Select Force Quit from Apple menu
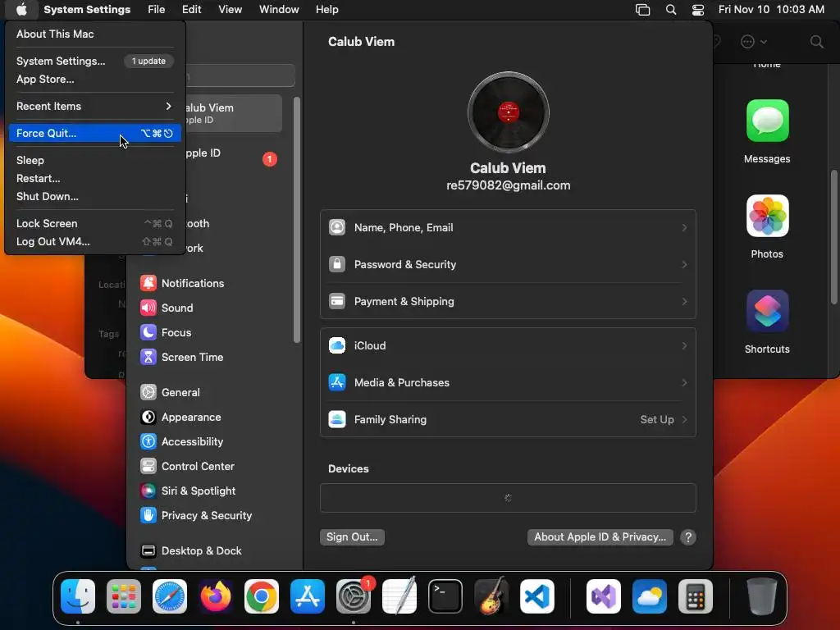The height and width of the screenshot is (630, 840). 95,134
